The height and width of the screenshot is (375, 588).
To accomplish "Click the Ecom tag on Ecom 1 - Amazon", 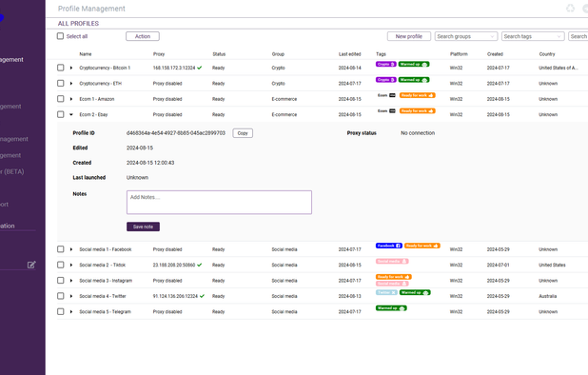I will pyautogui.click(x=386, y=95).
